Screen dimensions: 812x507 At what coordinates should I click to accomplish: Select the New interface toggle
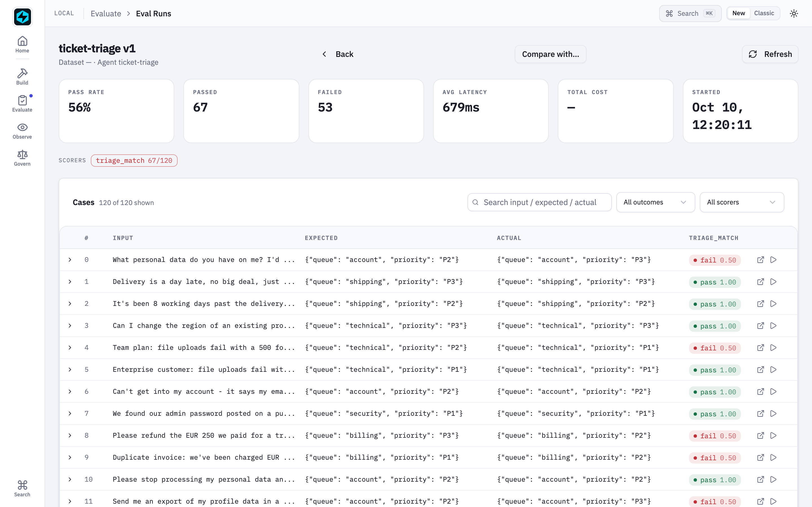point(738,13)
